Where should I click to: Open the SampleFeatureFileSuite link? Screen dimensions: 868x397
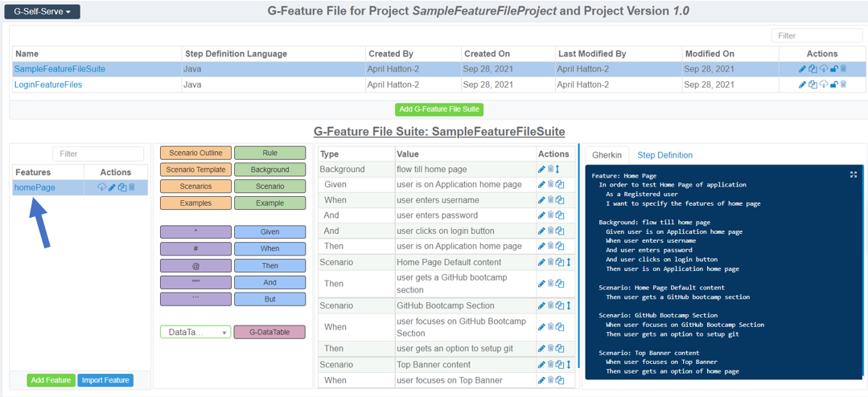60,69
